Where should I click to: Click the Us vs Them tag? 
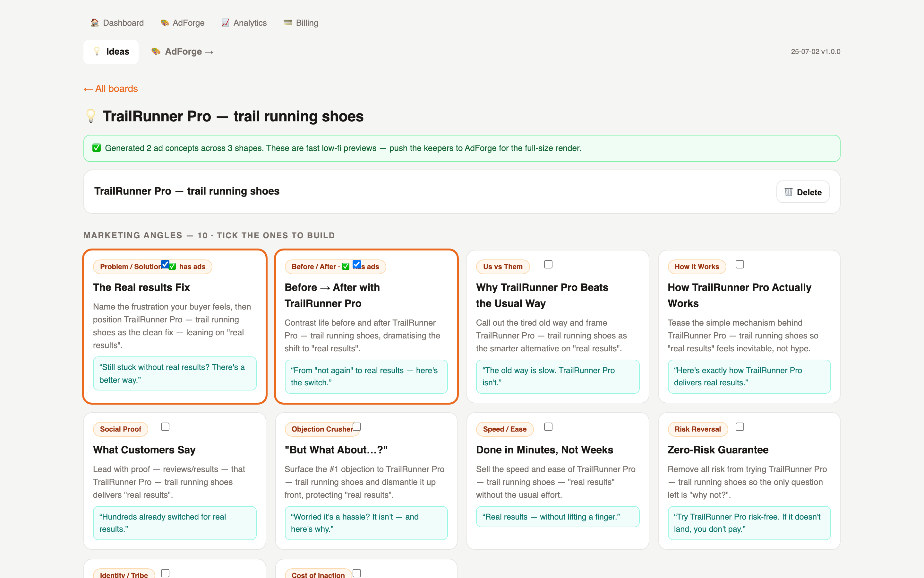(x=502, y=267)
